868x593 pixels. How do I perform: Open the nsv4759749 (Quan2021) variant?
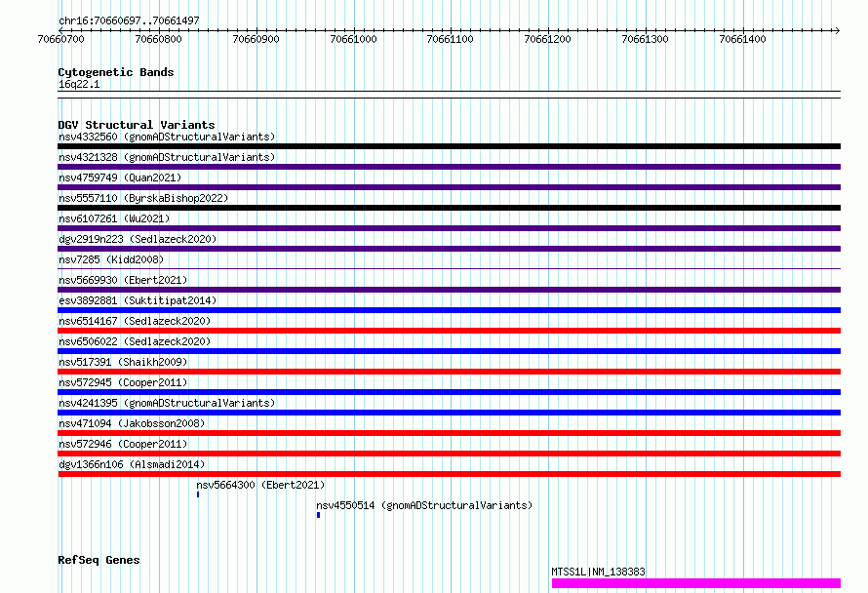point(120,178)
